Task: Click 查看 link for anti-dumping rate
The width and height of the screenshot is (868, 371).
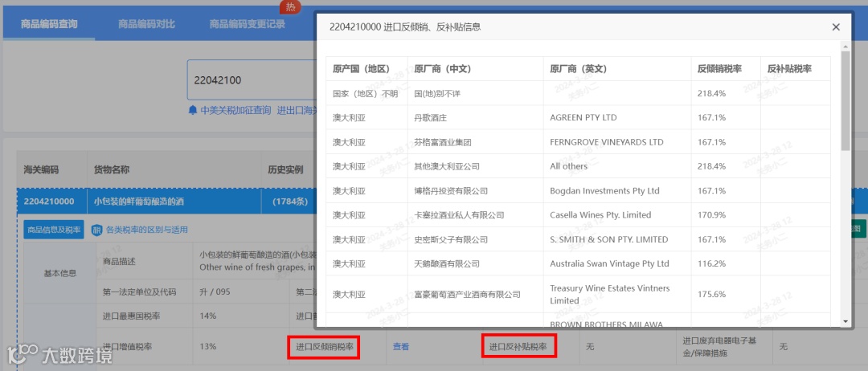Action: click(x=401, y=347)
